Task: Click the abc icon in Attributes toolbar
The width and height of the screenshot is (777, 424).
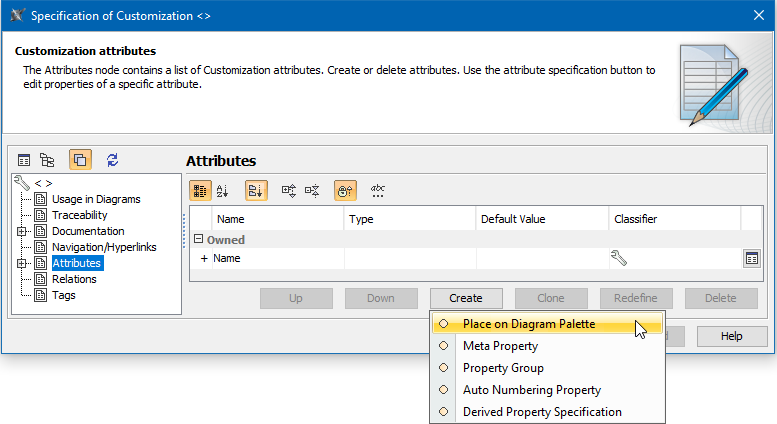Action: coord(378,189)
